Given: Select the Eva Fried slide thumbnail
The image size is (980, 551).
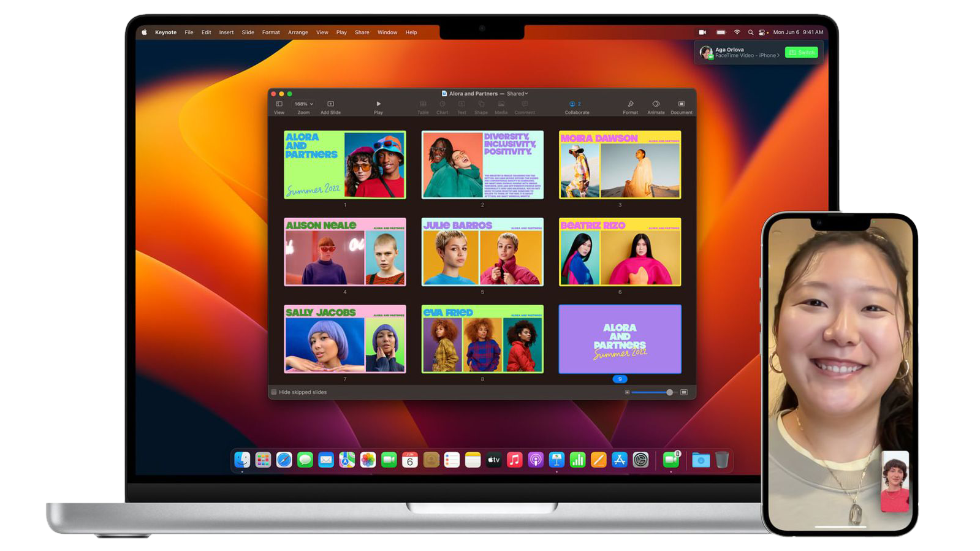Looking at the screenshot, I should [482, 339].
